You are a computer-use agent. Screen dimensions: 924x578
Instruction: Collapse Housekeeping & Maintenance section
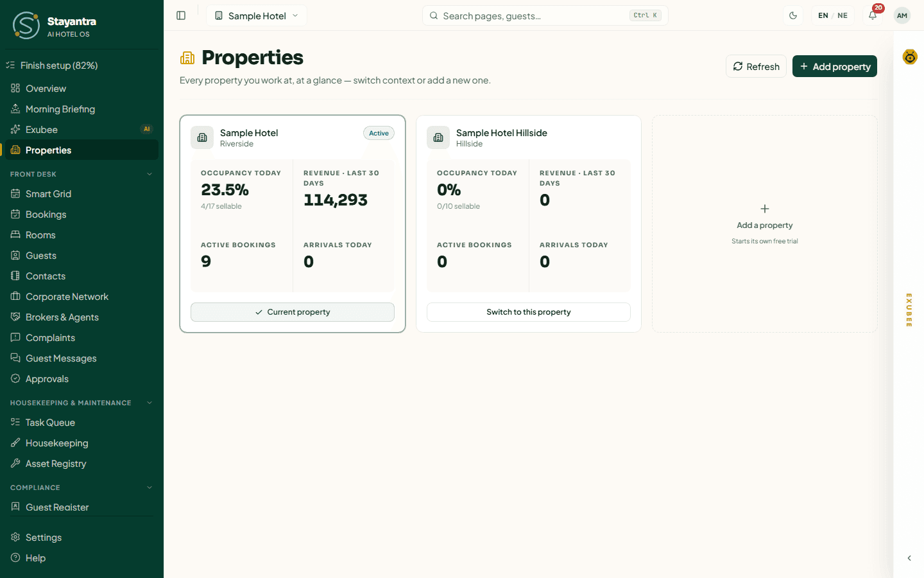point(150,403)
